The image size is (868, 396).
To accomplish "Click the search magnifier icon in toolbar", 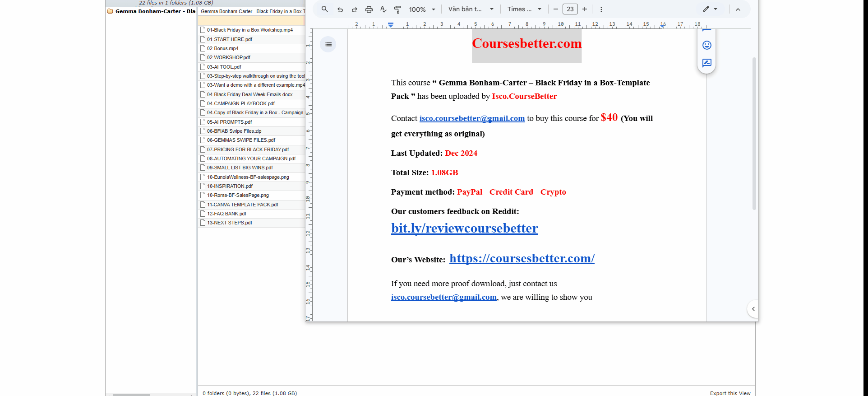I will [324, 9].
